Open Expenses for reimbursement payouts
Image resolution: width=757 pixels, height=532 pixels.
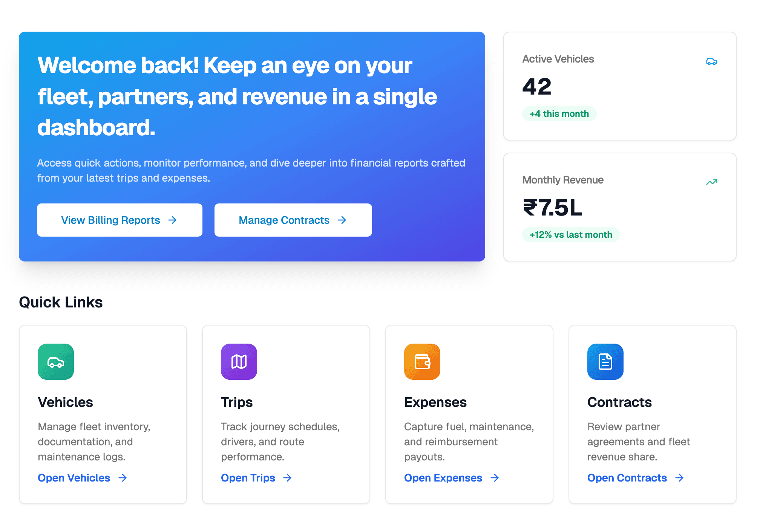(443, 478)
